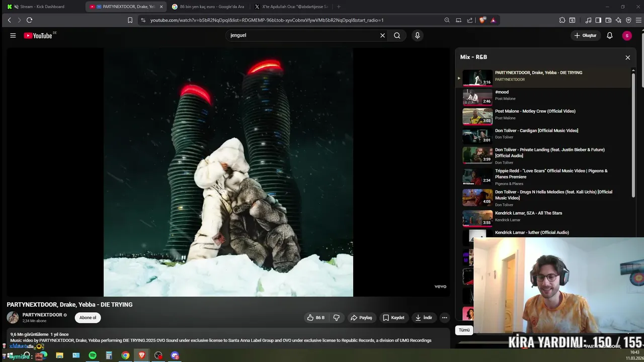The width and height of the screenshot is (644, 362).
Task: Clear the search box text with X
Action: pyautogui.click(x=382, y=36)
